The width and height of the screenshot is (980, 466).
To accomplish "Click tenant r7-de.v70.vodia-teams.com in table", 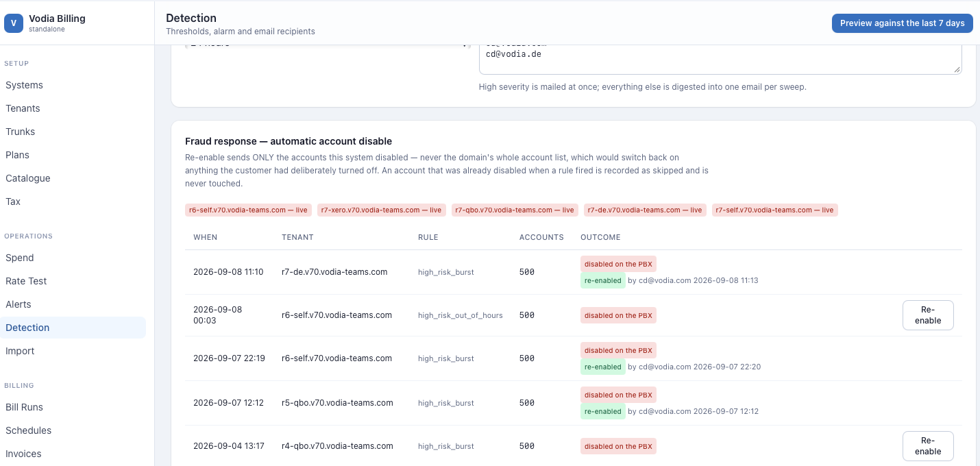I will (334, 272).
